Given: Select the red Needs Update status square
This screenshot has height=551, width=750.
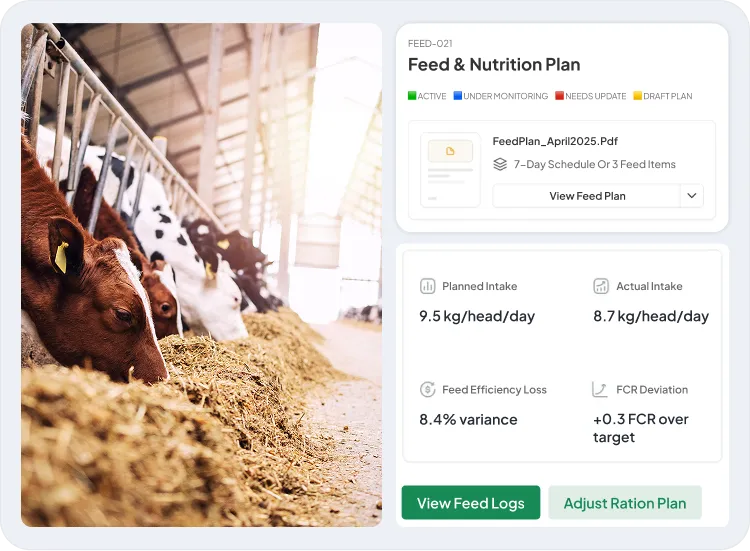Looking at the screenshot, I should 560,96.
